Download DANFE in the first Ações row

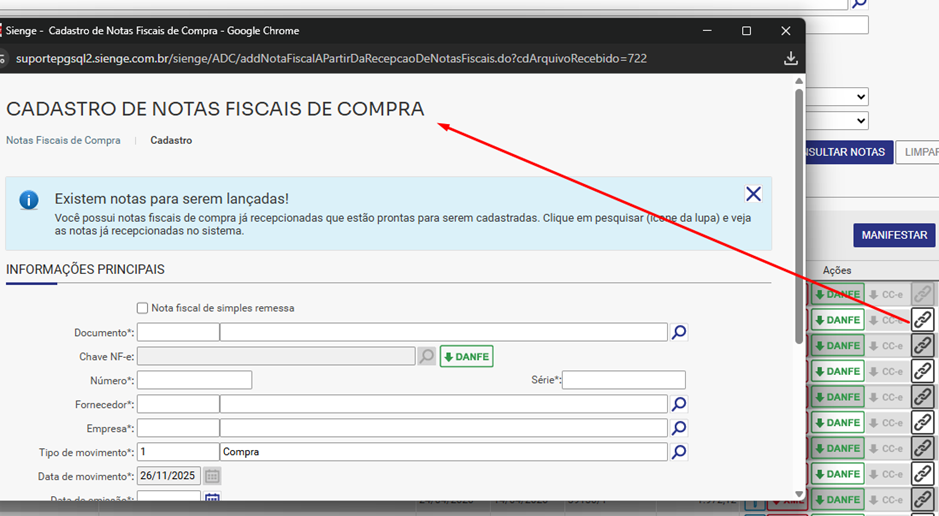tap(838, 294)
